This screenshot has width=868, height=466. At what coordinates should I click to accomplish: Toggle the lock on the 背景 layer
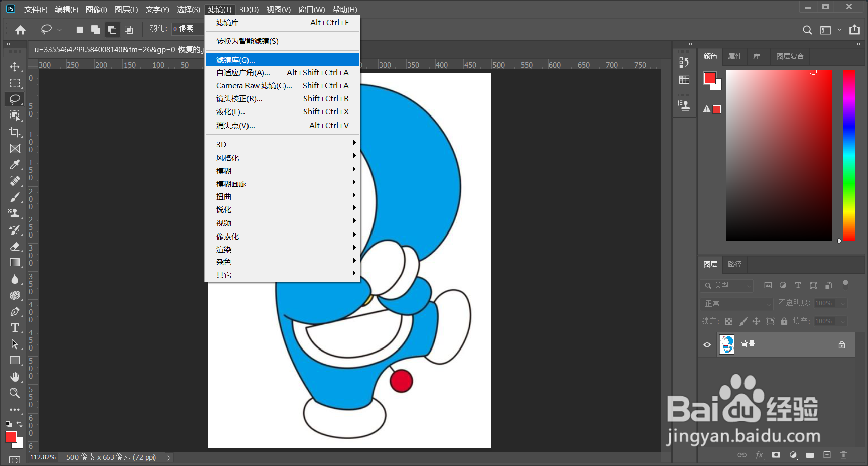841,344
